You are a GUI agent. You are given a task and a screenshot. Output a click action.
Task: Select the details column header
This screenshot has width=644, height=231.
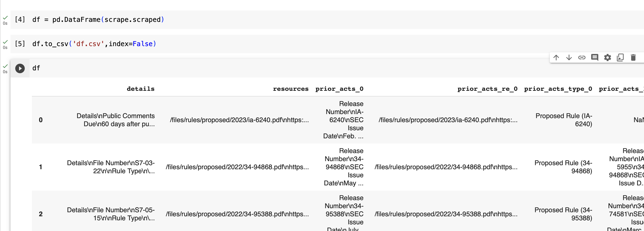click(140, 89)
